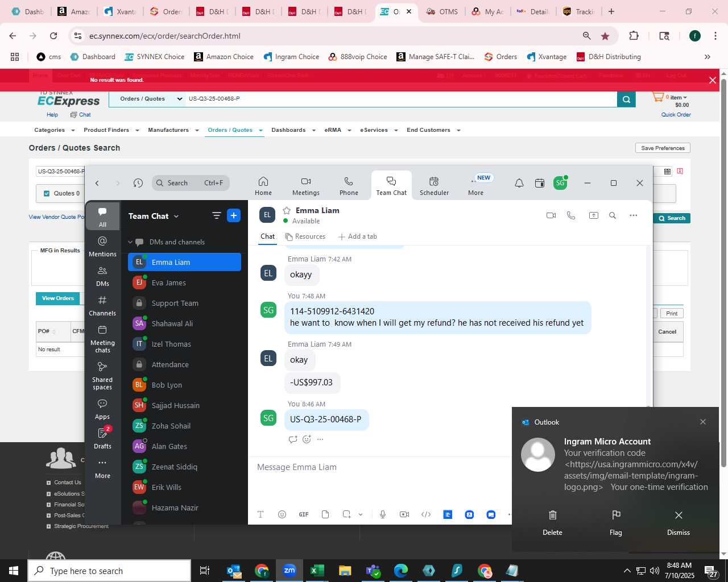The width and height of the screenshot is (728, 582).
Task: Add reaction to US-Q3-25-00468-P message
Action: (307, 439)
